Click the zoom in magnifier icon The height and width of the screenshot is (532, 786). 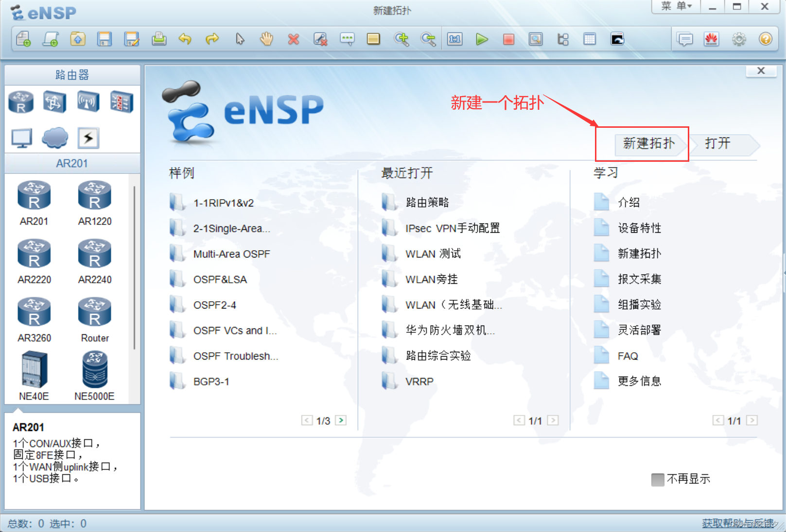pos(402,39)
